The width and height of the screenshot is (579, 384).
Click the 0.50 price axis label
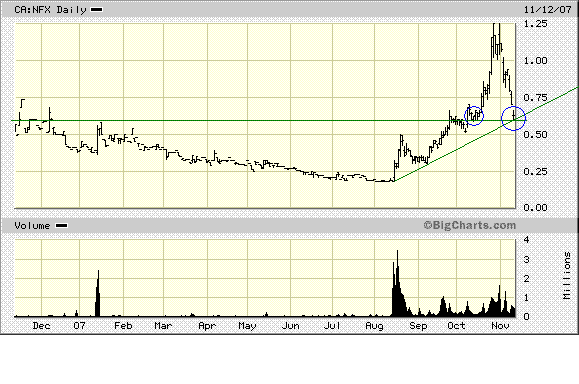[535, 135]
